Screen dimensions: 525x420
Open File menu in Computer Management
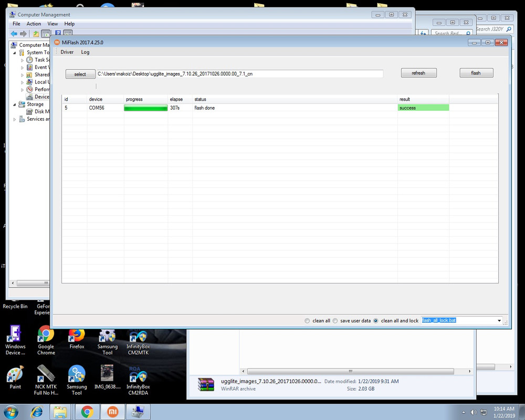[x=16, y=24]
